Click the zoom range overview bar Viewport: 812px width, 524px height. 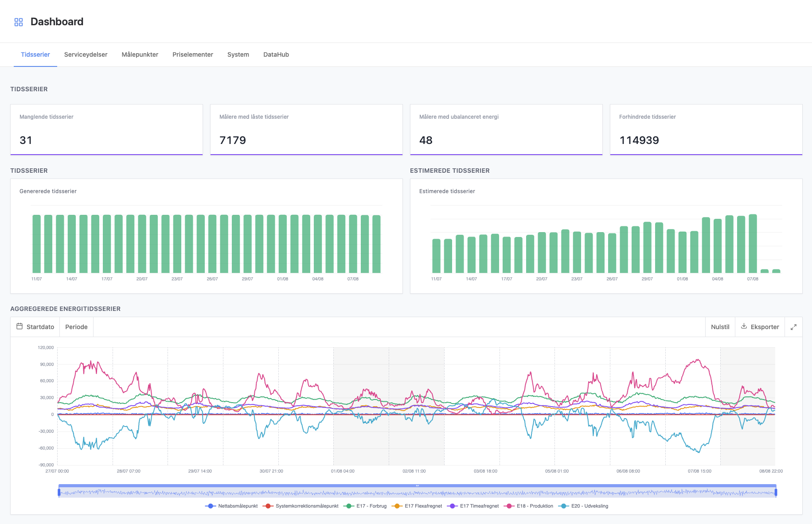tap(417, 492)
